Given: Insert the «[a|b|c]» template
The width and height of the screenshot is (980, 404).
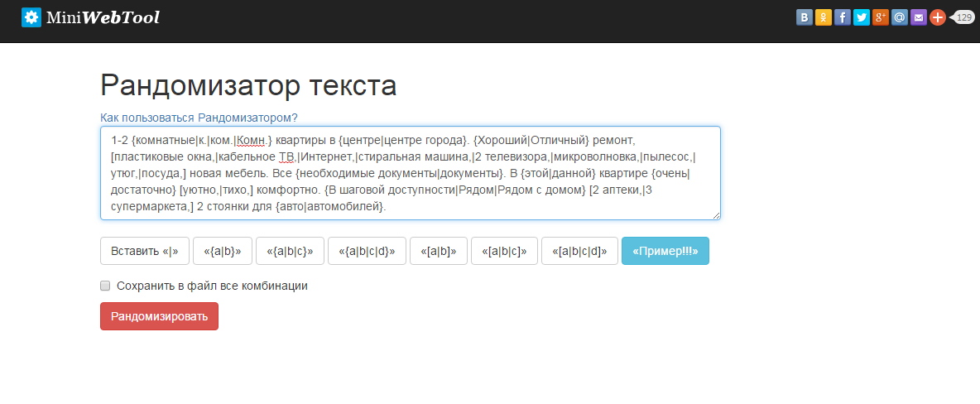Looking at the screenshot, I should [504, 251].
